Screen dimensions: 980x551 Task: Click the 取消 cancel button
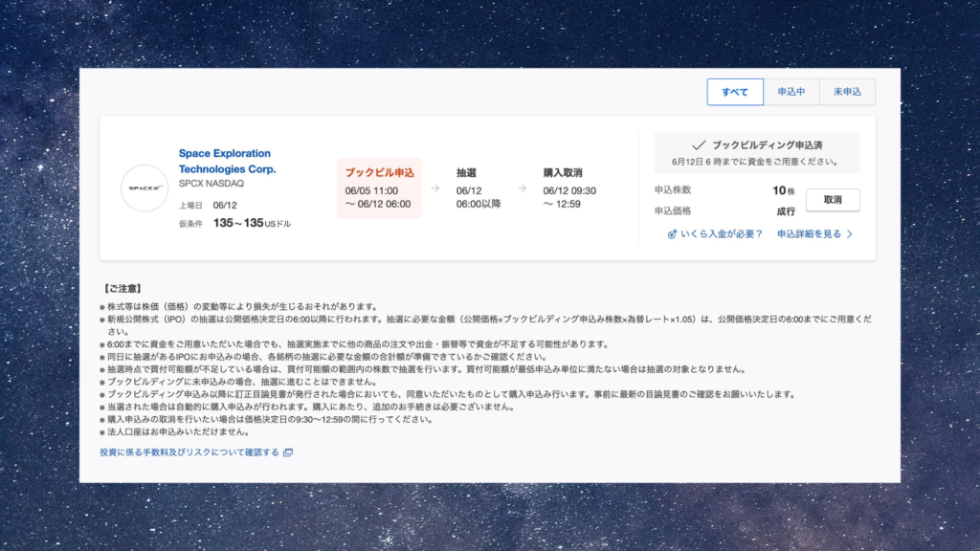tap(833, 200)
